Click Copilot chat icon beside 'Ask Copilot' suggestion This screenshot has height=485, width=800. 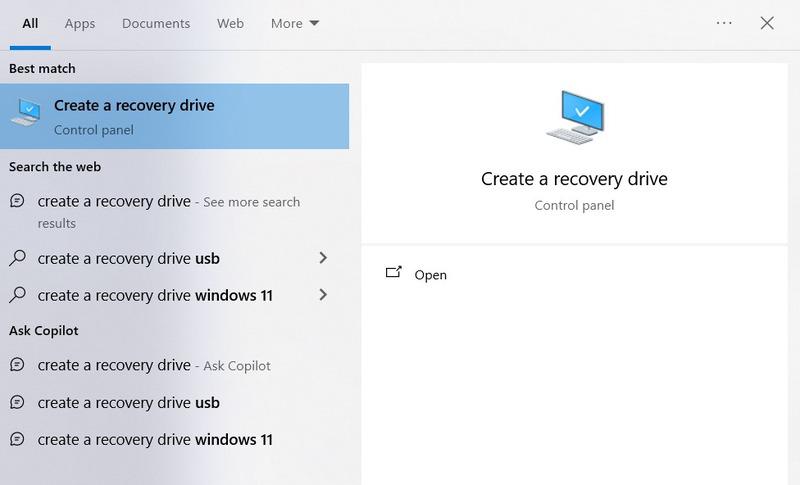pos(17,365)
